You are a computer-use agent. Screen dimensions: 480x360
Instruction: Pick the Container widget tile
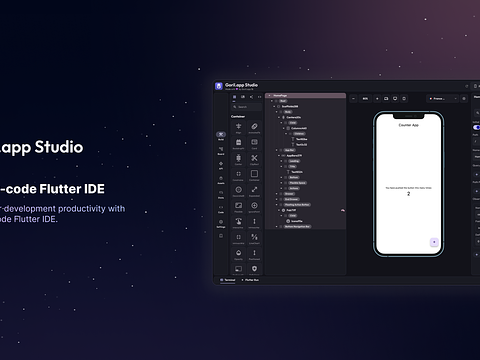click(254, 174)
